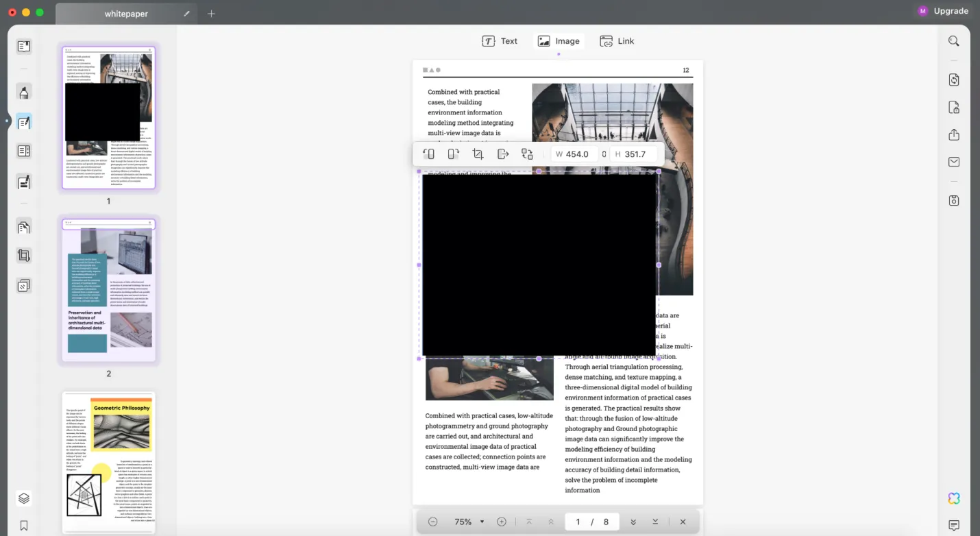Screen dimensions: 980x536
Task: Open the email document tool
Action: (x=953, y=162)
